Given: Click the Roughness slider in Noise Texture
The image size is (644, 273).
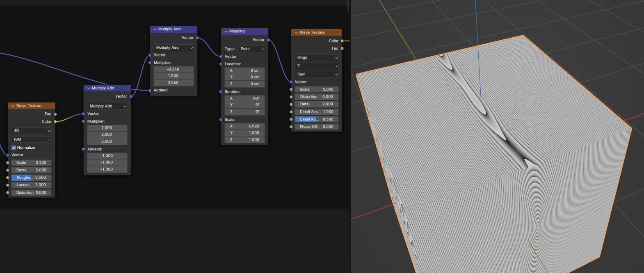Looking at the screenshot, I should 32,177.
